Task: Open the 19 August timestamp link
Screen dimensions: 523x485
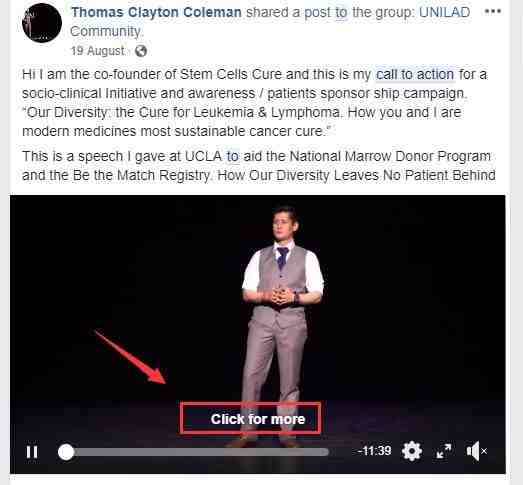Action: (97, 51)
